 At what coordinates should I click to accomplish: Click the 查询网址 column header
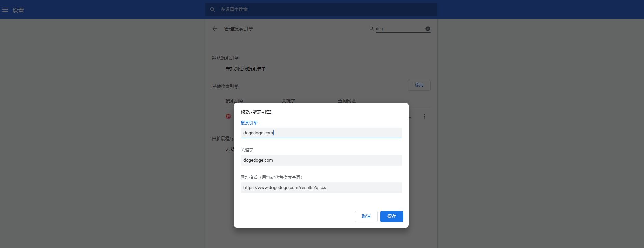coord(347,101)
